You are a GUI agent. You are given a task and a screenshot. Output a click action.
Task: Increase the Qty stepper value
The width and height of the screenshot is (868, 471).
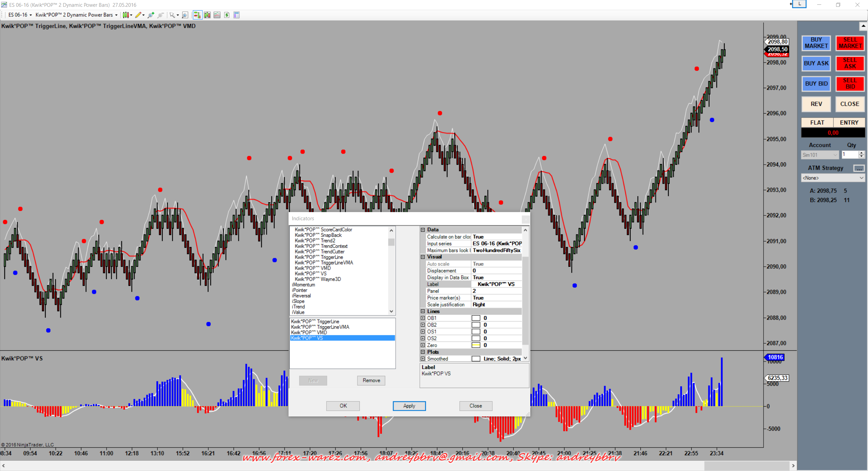click(862, 153)
